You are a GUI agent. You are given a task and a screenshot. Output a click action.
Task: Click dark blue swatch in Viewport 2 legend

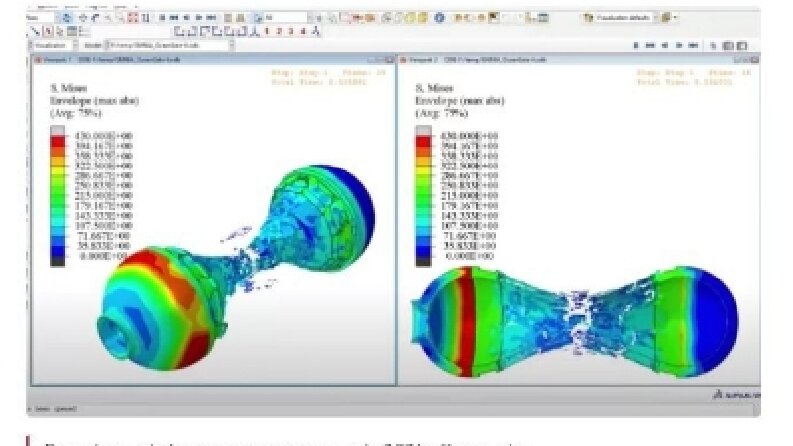[x=423, y=250]
